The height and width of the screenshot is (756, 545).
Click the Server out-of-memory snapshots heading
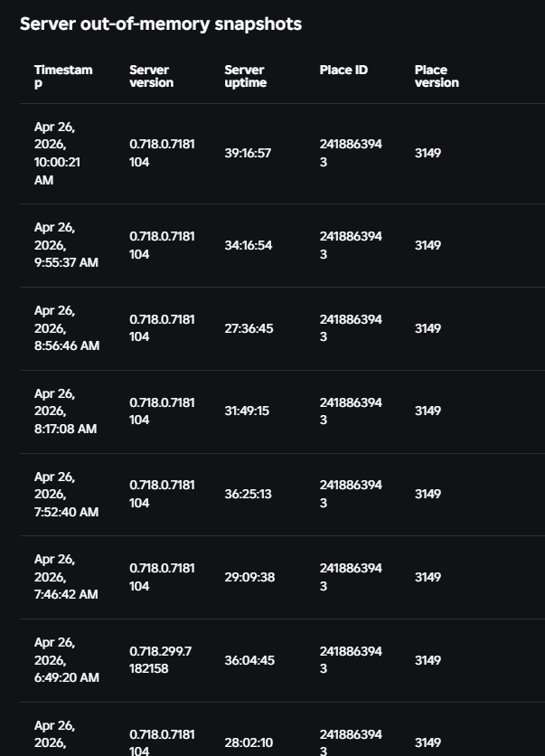(x=161, y=24)
